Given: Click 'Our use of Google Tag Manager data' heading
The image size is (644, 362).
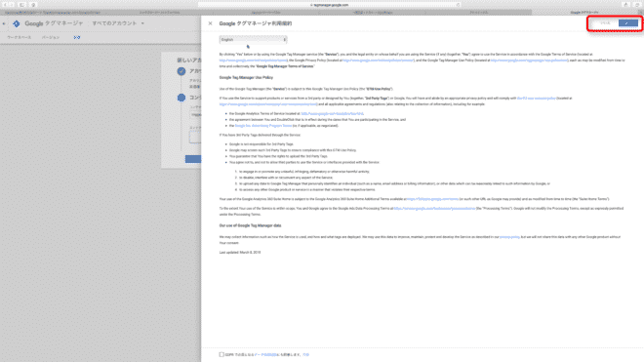Looking at the screenshot, I should click(x=250, y=225).
